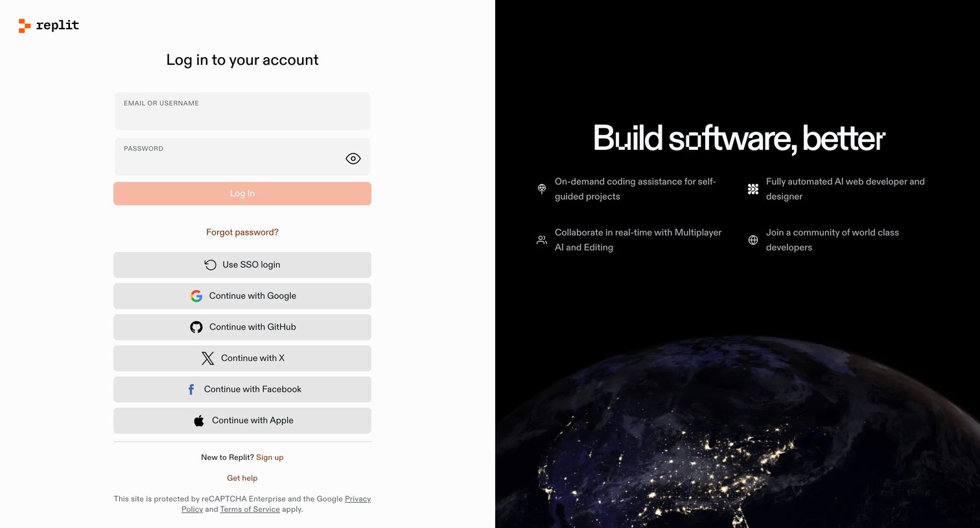Click the multiplayer people icon
The width and height of the screenshot is (980, 528).
tap(542, 240)
